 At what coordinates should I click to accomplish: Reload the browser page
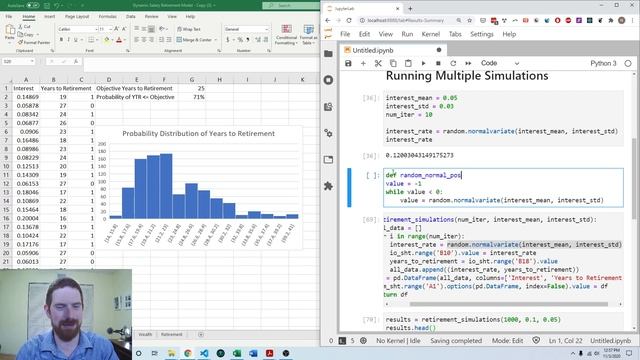coord(349,20)
